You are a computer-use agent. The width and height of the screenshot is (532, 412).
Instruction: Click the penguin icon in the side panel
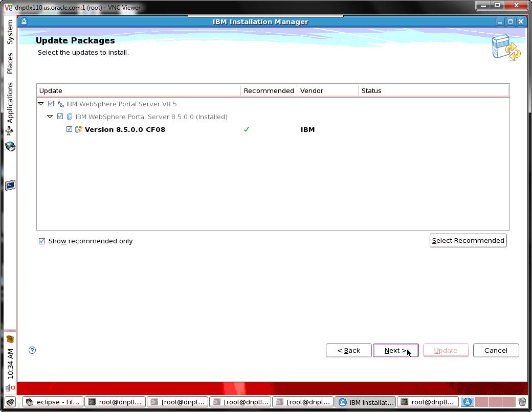[x=10, y=131]
